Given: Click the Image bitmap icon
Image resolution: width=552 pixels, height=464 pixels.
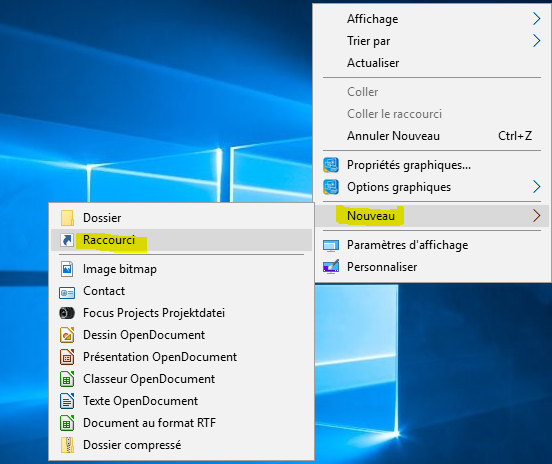Looking at the screenshot, I should point(67,269).
